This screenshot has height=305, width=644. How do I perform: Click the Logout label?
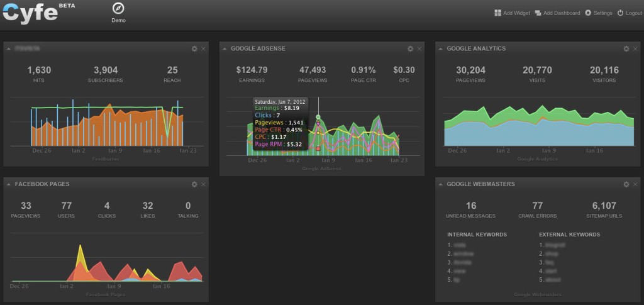(634, 13)
